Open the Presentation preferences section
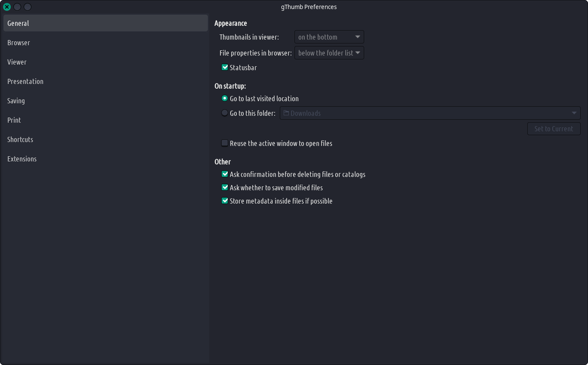588x365 pixels. tap(105, 81)
